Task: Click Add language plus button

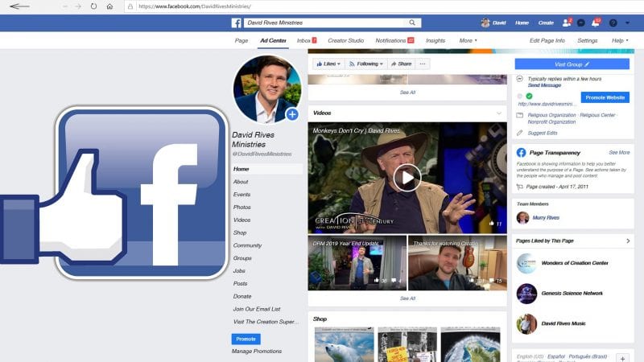Action: (x=622, y=358)
